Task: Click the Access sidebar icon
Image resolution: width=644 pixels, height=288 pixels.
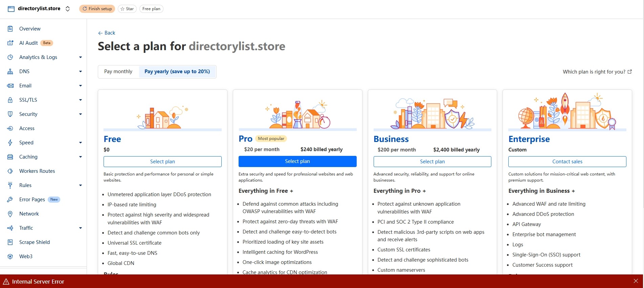Action: [x=10, y=128]
